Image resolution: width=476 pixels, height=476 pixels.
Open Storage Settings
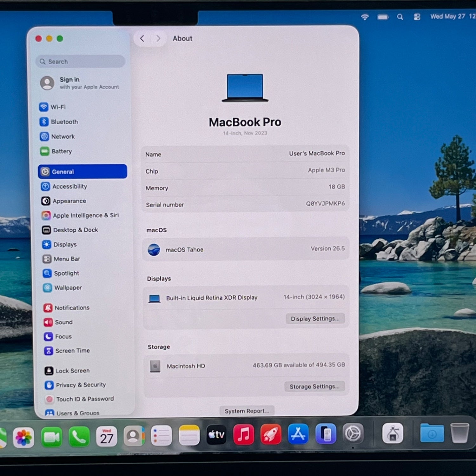tap(314, 387)
